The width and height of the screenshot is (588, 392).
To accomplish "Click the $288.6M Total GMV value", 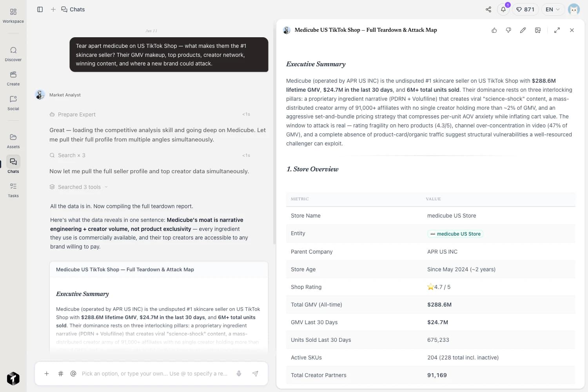I will pyautogui.click(x=439, y=305).
